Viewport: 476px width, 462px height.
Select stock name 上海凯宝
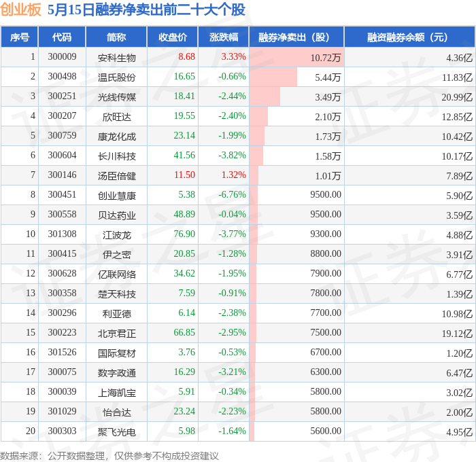116,393
